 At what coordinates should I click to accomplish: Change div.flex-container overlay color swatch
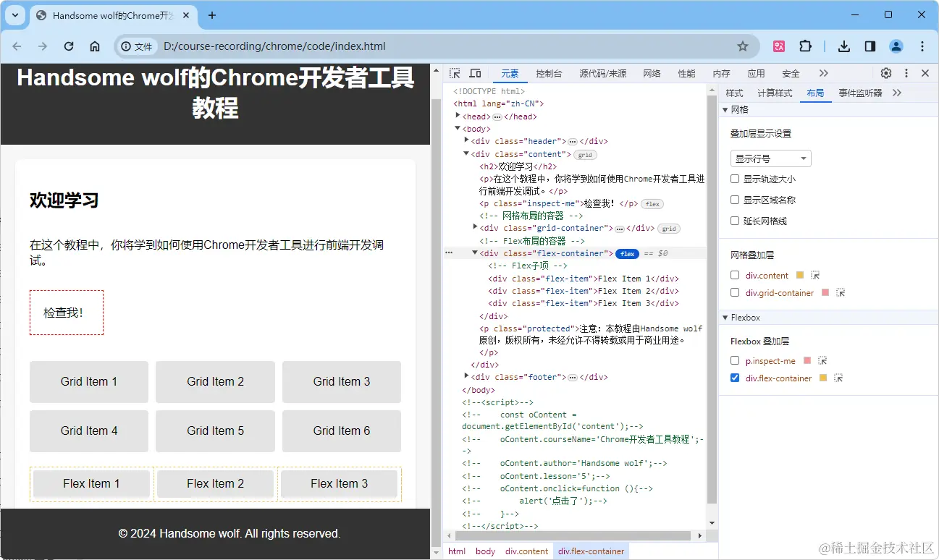823,378
